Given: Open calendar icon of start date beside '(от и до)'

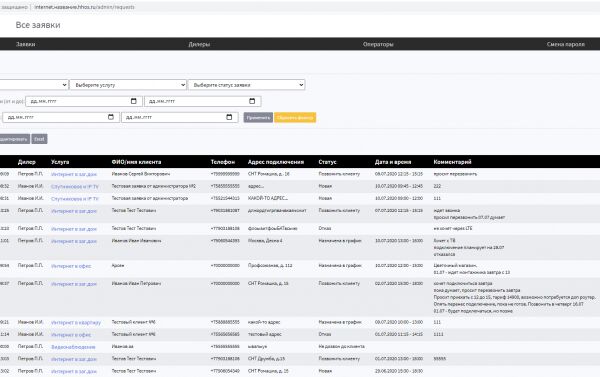Looking at the screenshot, I should 134,101.
